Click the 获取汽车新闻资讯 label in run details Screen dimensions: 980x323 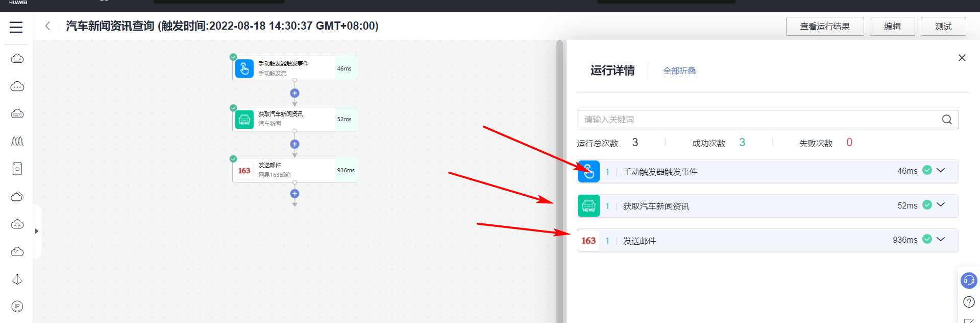click(656, 206)
